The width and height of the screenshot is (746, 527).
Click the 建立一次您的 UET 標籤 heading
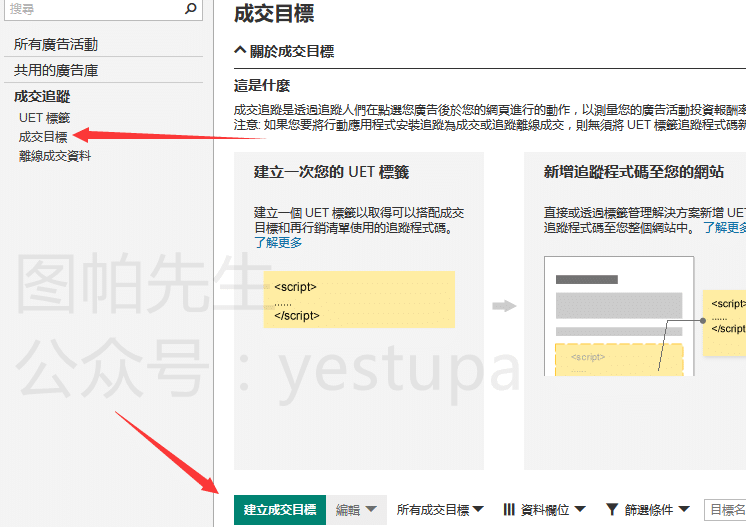pos(331,172)
